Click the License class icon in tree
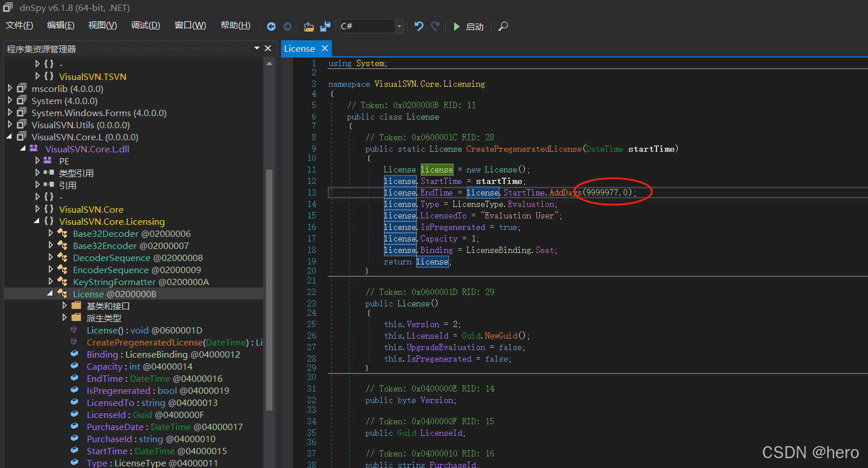Image resolution: width=868 pixels, height=468 pixels. click(x=63, y=294)
